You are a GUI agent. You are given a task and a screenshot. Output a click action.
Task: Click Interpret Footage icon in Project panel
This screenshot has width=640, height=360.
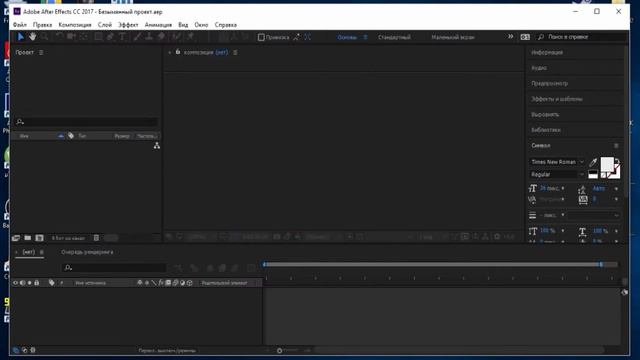click(16, 238)
